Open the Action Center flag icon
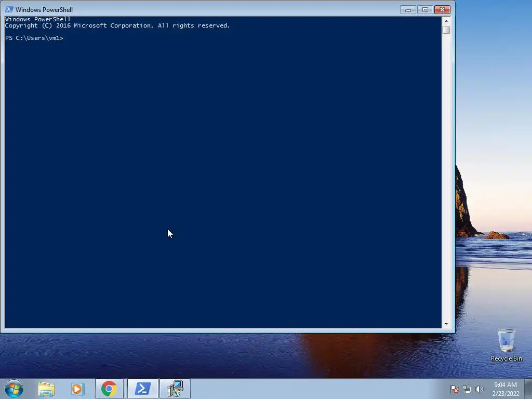Viewport: 532px width, 399px height. tap(455, 389)
